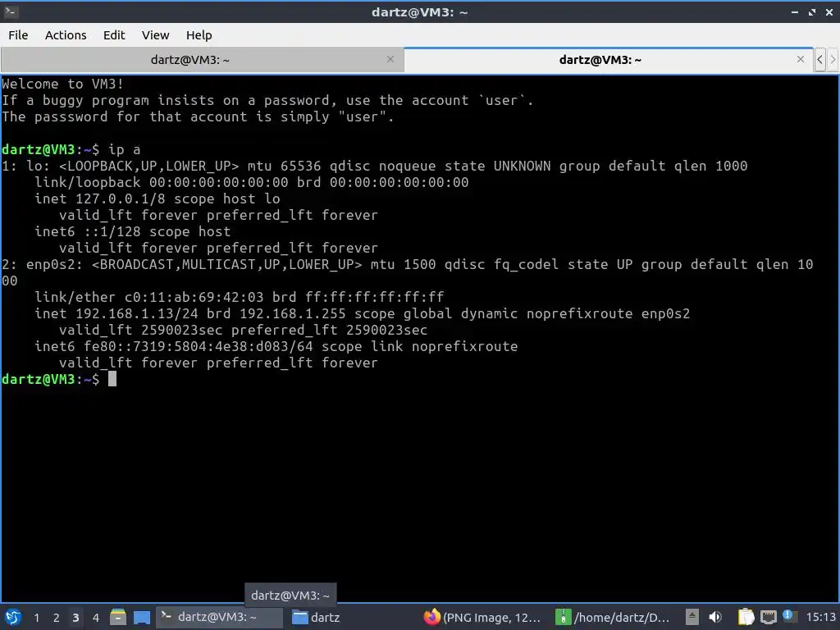Open the Lubuntu application menu
Screen dimensions: 840x630
pyautogui.click(x=13, y=617)
